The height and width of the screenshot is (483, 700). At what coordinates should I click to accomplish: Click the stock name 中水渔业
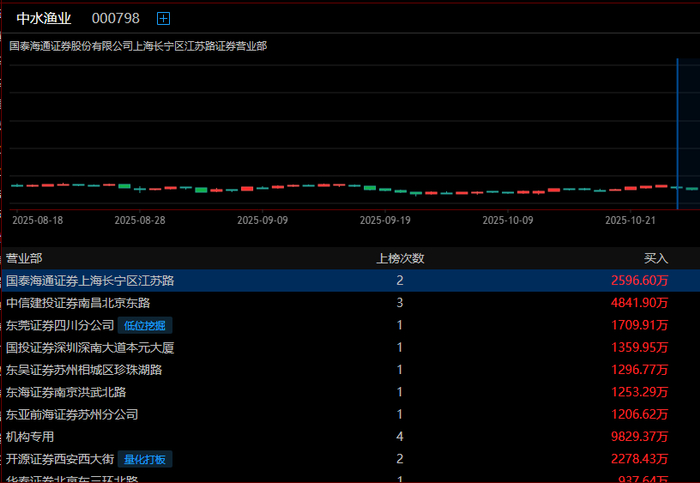(x=44, y=18)
